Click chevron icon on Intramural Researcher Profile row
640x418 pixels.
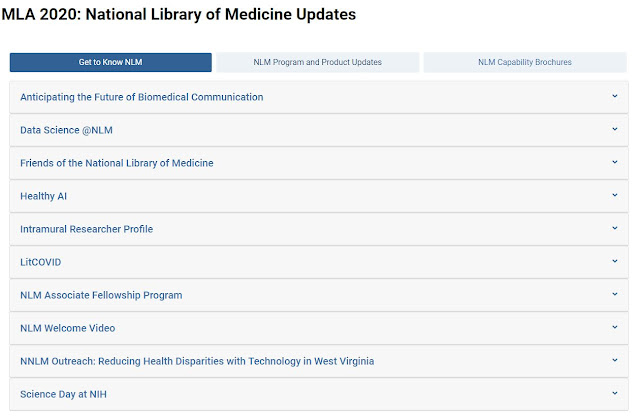click(x=614, y=229)
